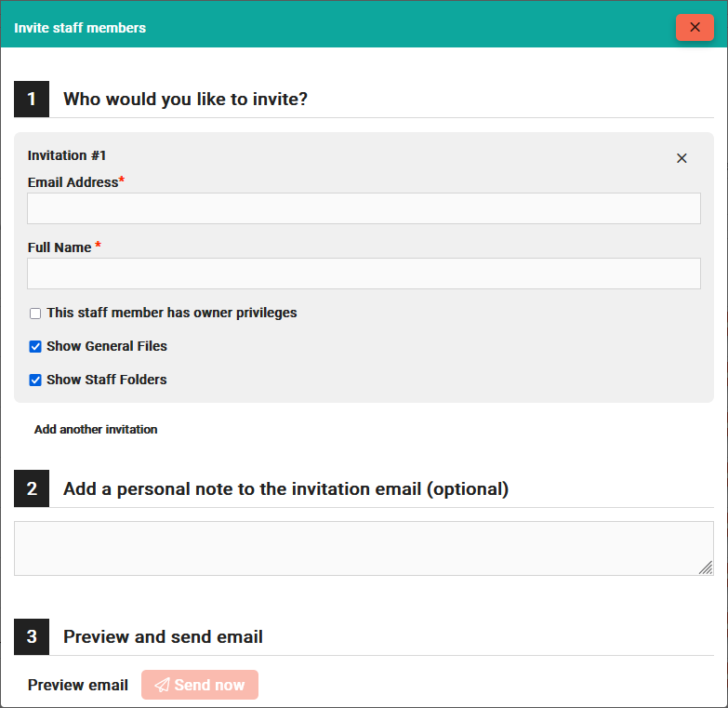The height and width of the screenshot is (708, 728).
Task: Click the 'Who would you like to invite?' heading
Action: tap(185, 99)
